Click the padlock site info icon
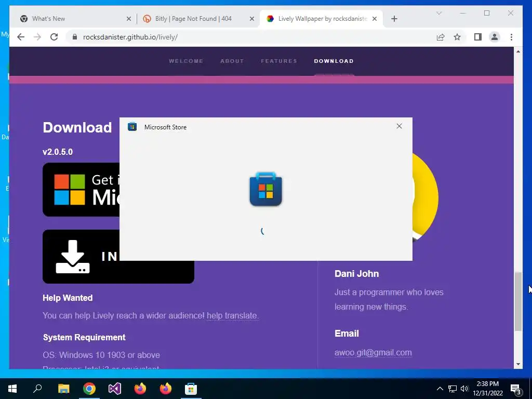Image resolution: width=532 pixels, height=399 pixels. tap(75, 37)
